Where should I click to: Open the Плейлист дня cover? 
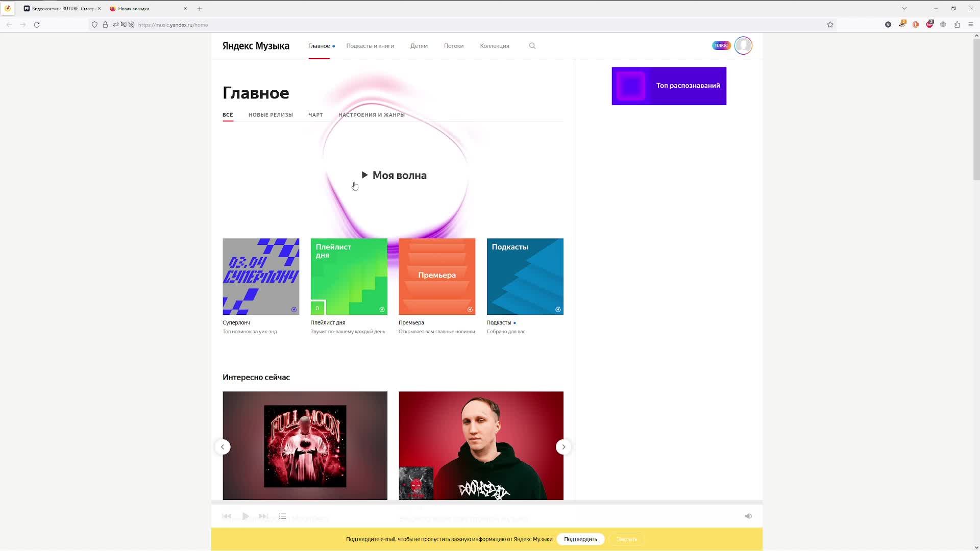click(x=349, y=277)
